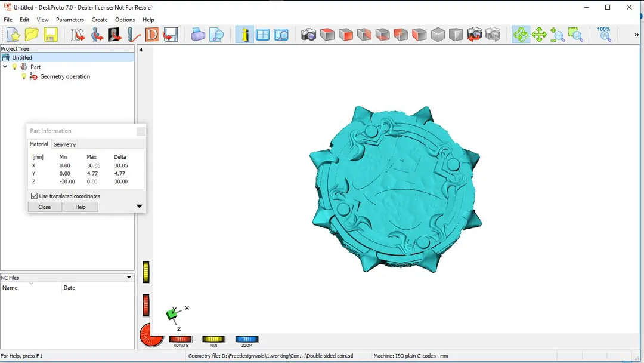Open the File menu

tap(8, 20)
